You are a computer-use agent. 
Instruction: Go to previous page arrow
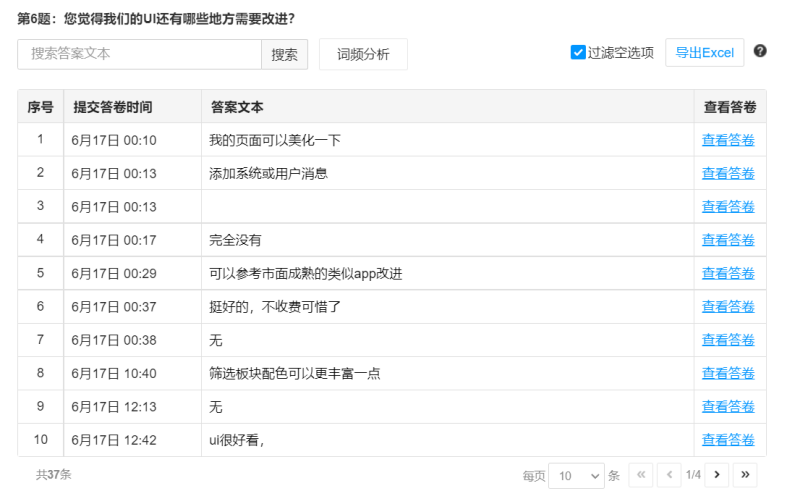(x=669, y=474)
